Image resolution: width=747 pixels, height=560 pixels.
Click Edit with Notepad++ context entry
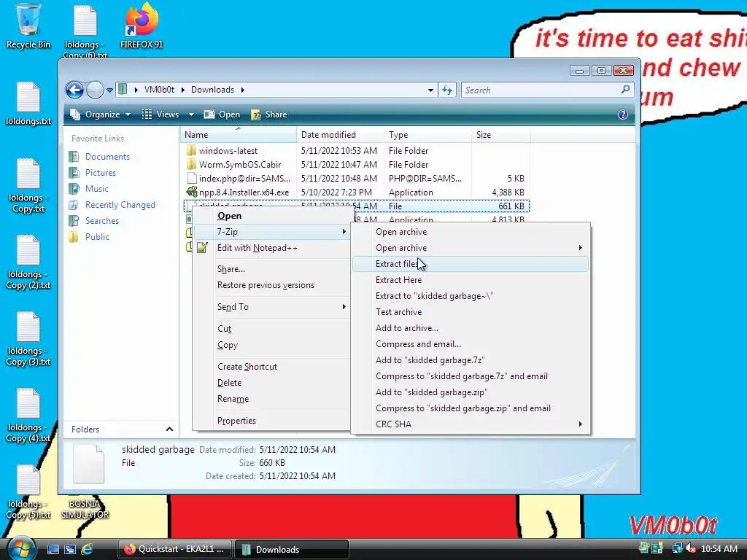pyautogui.click(x=271, y=248)
